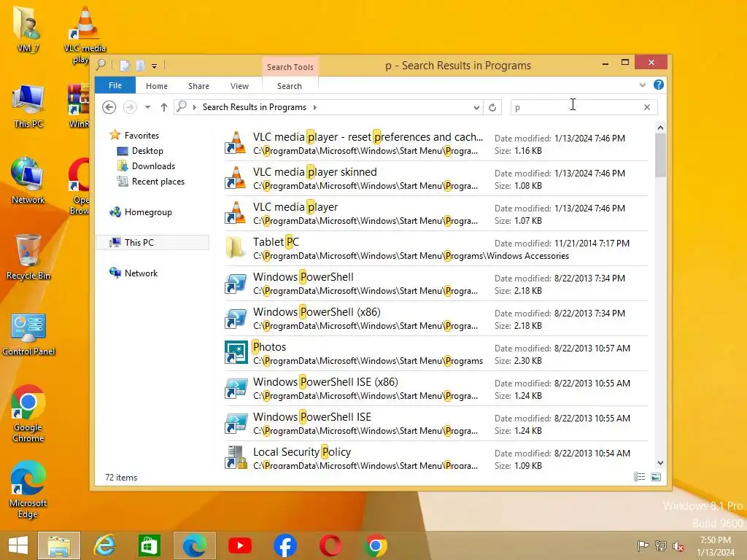The width and height of the screenshot is (747, 560).
Task: Click the Search Tools contextual tab header
Action: coord(290,67)
